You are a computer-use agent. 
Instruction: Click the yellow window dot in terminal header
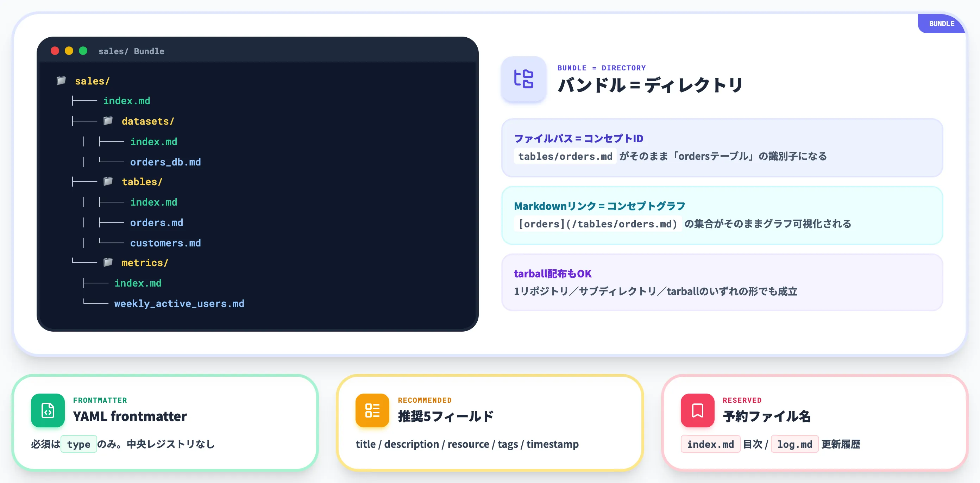pyautogui.click(x=69, y=51)
